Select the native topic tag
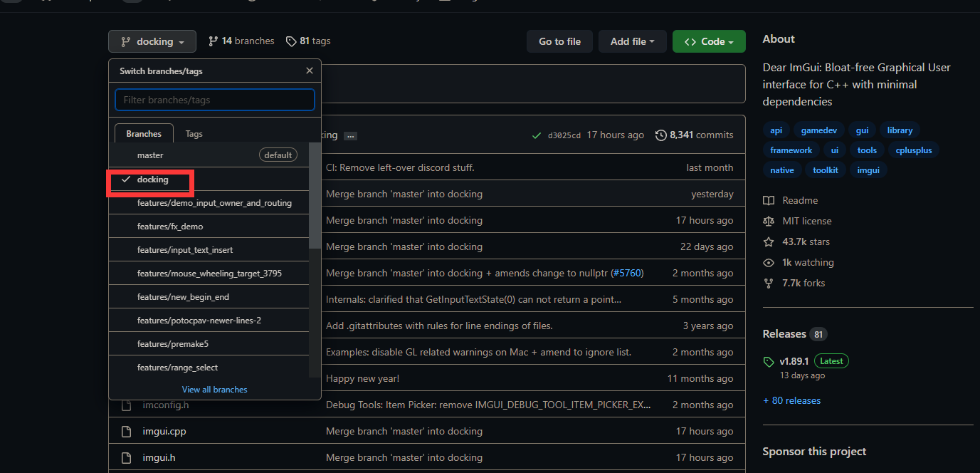 pos(782,170)
